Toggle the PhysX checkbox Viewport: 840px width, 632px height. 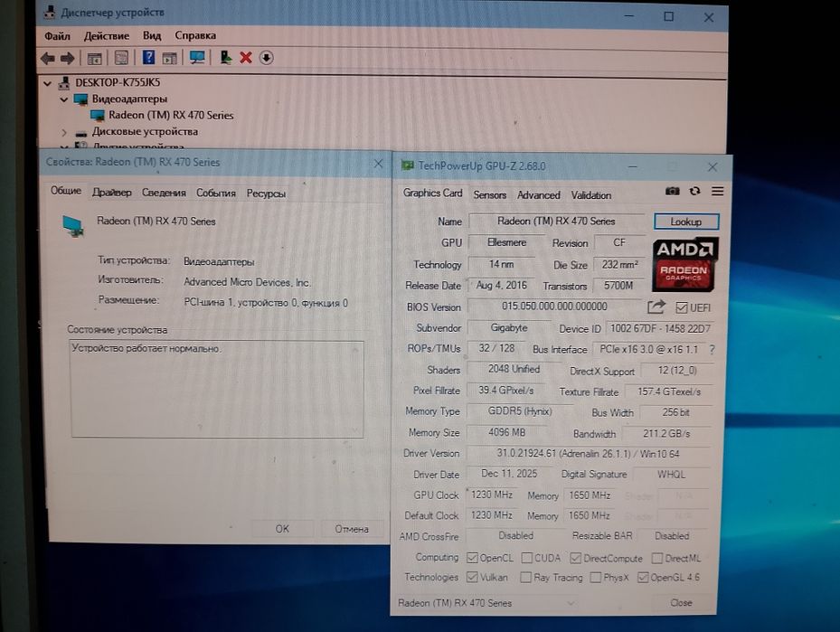(x=595, y=578)
